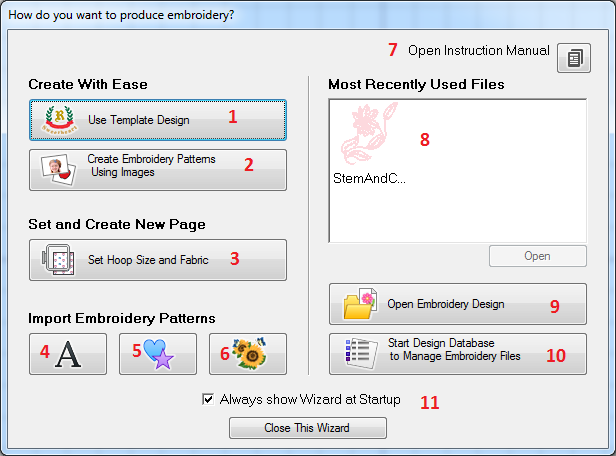Choose Create Embroidery Patterns Using Images
616x456 pixels.
click(x=158, y=170)
